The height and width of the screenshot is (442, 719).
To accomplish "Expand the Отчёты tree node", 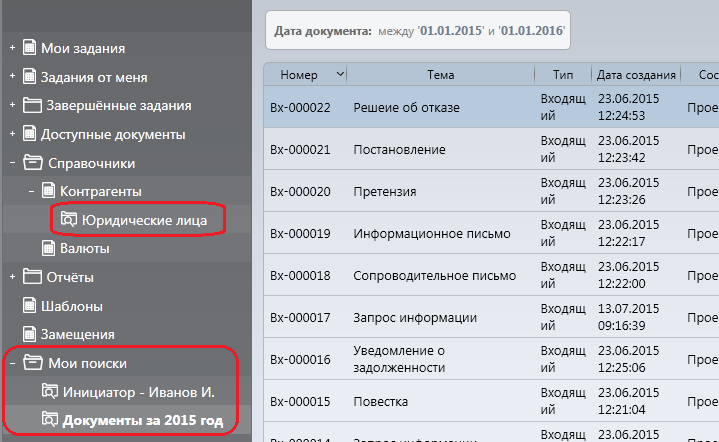I will (x=12, y=277).
